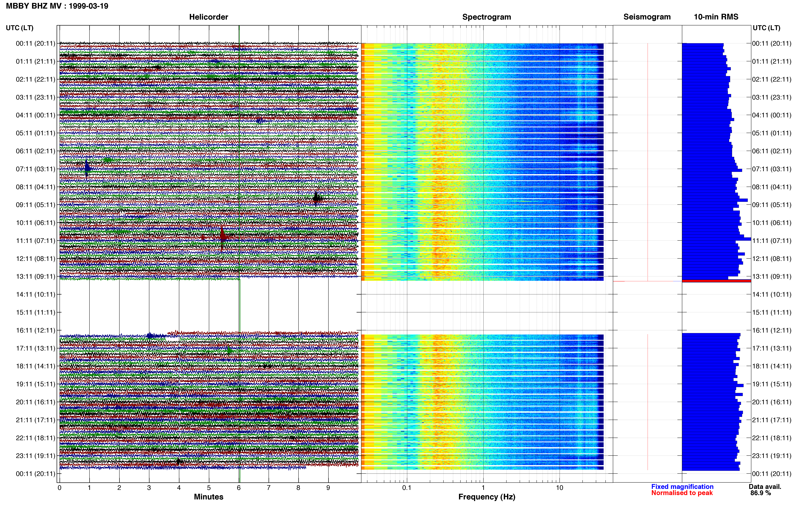The height and width of the screenshot is (508, 812).
Task: Click the 'Normalised to peak' legend text
Action: 682,493
